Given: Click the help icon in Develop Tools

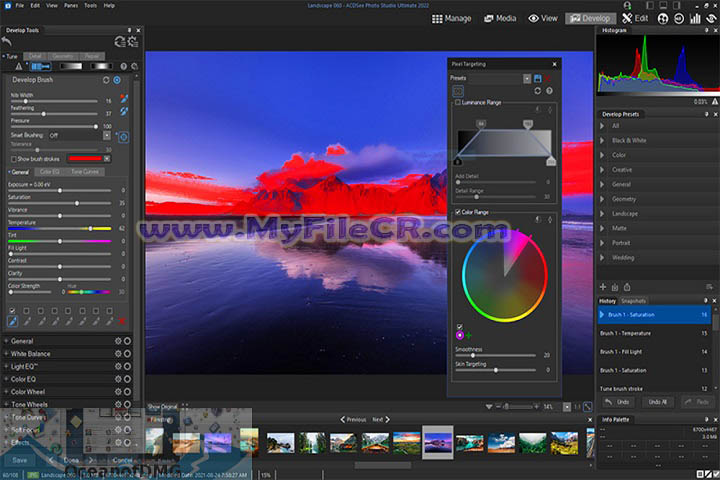Looking at the screenshot, I should (x=124, y=67).
